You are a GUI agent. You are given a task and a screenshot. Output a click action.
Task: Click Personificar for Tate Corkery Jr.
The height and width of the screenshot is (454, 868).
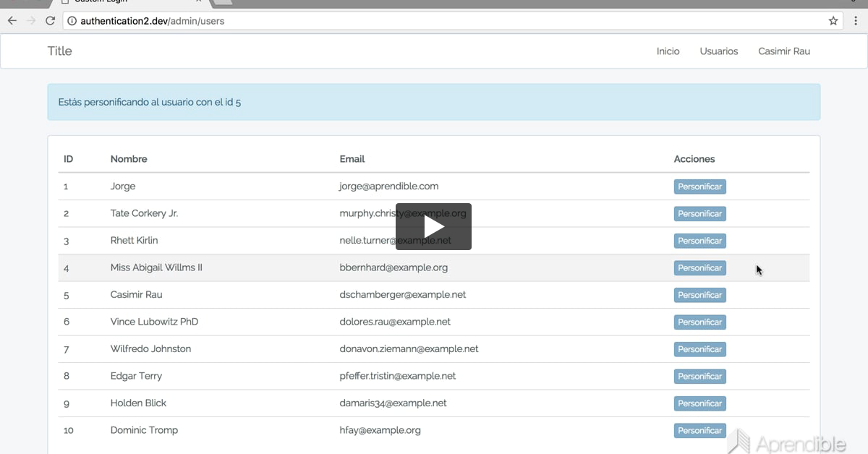699,214
